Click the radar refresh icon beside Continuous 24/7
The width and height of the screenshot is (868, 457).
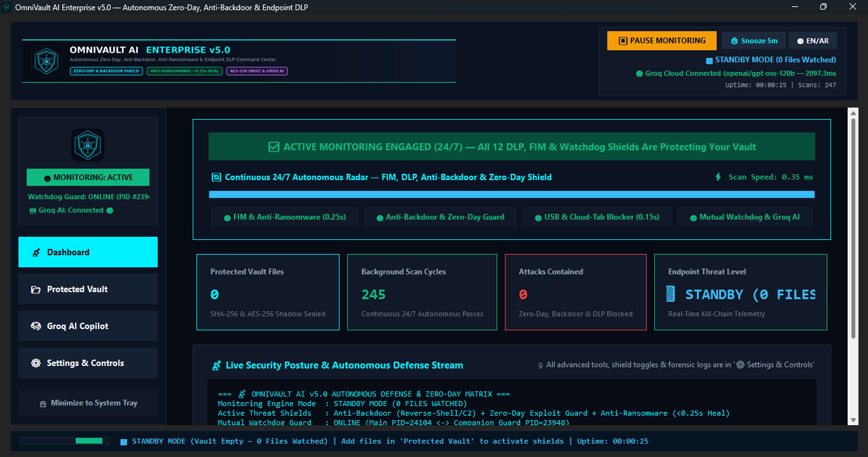(216, 178)
